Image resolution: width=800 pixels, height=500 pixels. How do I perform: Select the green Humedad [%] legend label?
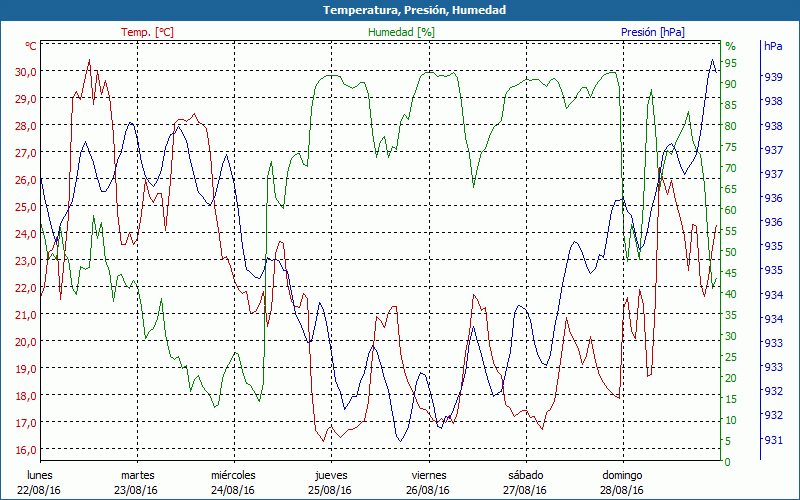click(402, 32)
